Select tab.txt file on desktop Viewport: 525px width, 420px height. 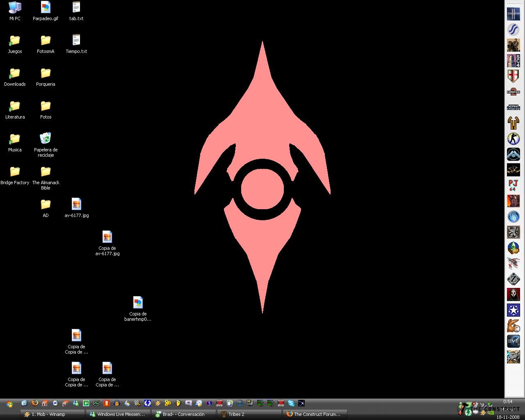click(x=76, y=11)
